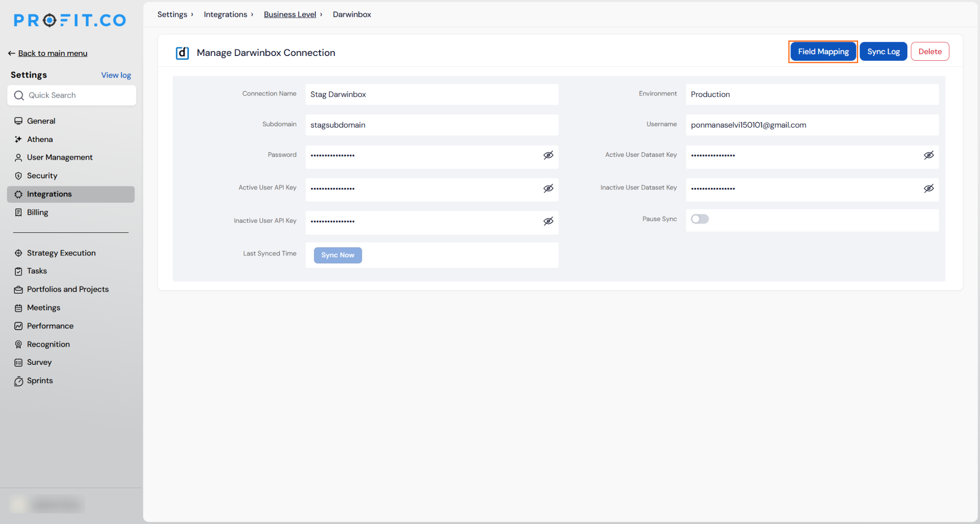This screenshot has width=980, height=524.
Task: Click the View log link
Action: point(116,75)
